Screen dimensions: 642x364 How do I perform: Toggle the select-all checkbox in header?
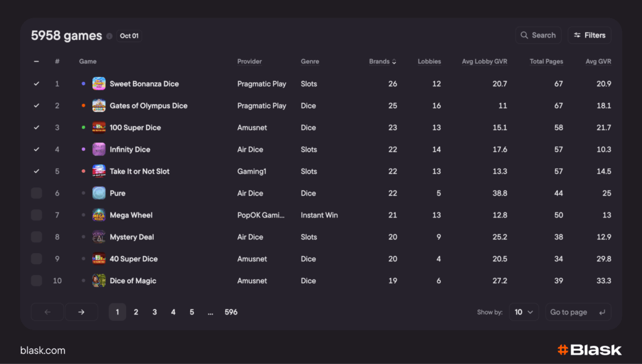point(36,61)
